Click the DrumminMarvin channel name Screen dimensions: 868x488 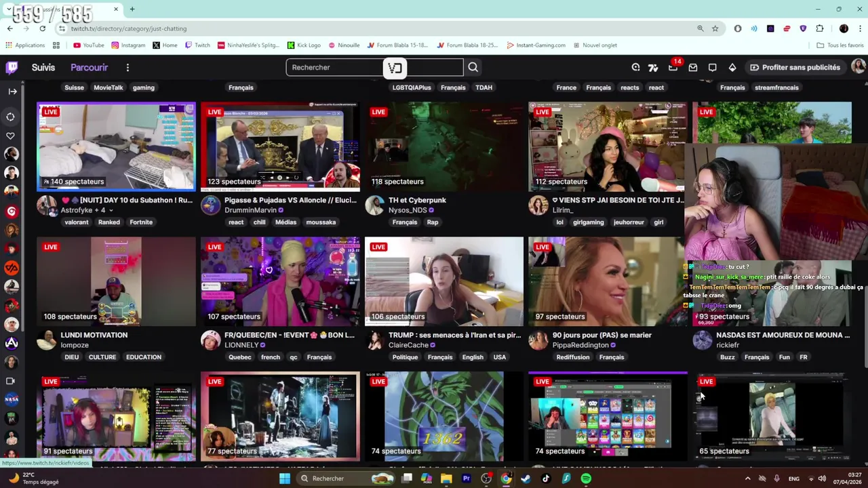tap(251, 210)
